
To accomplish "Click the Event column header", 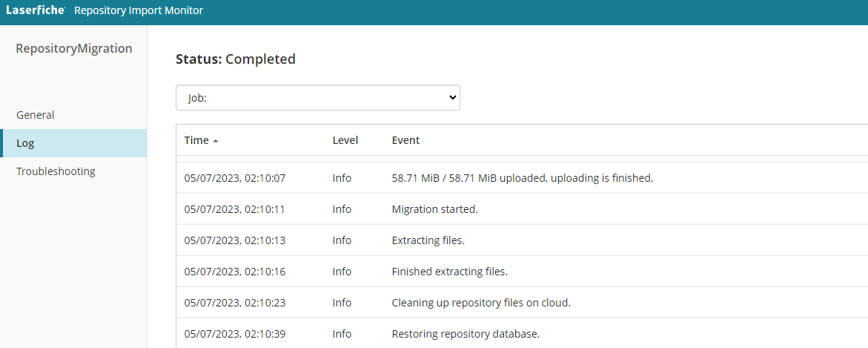I will [405, 140].
